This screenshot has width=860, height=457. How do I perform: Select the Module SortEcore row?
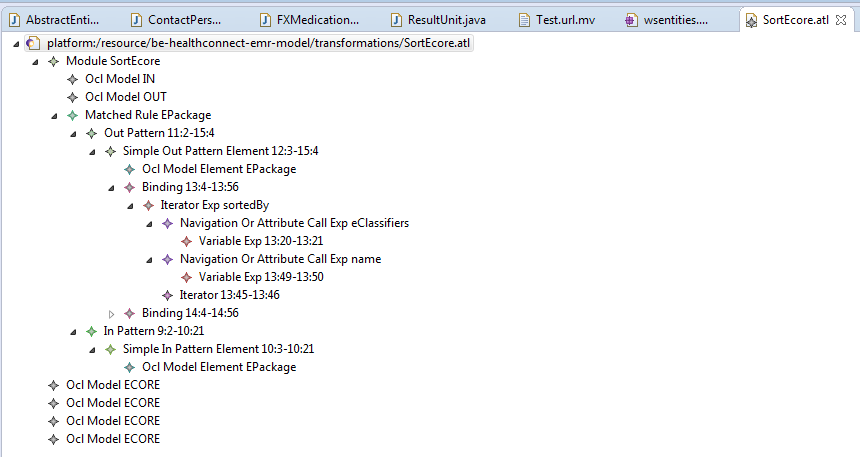[x=113, y=61]
